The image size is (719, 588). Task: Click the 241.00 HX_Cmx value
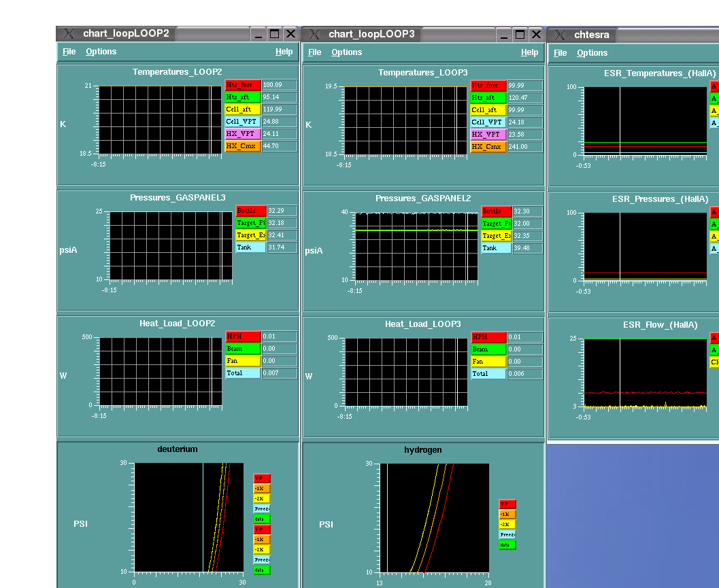coord(526,147)
